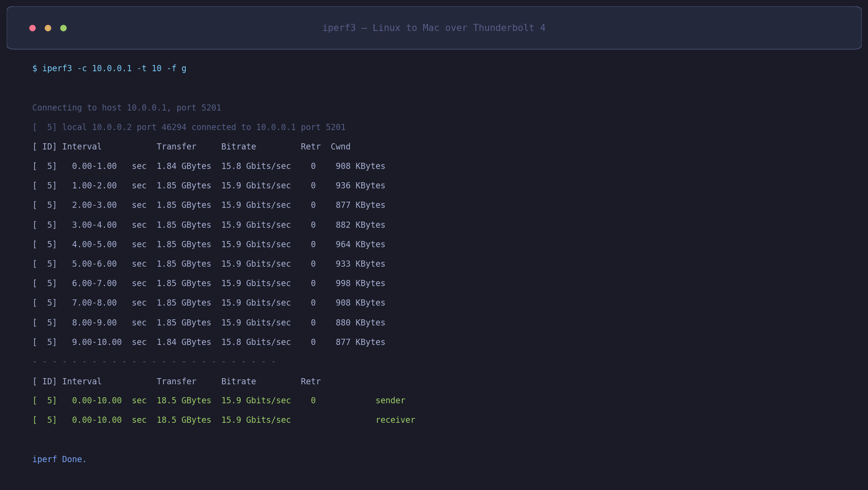
Task: Select the 5.00-6.00 sec interval row
Action: click(x=208, y=264)
